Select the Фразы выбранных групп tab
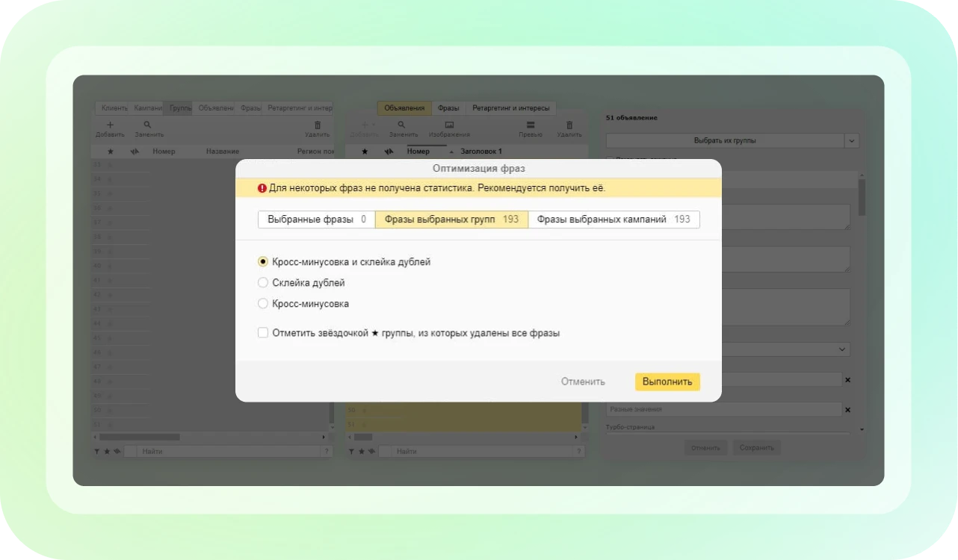Screen dimensions: 958x560 pyautogui.click(x=451, y=220)
